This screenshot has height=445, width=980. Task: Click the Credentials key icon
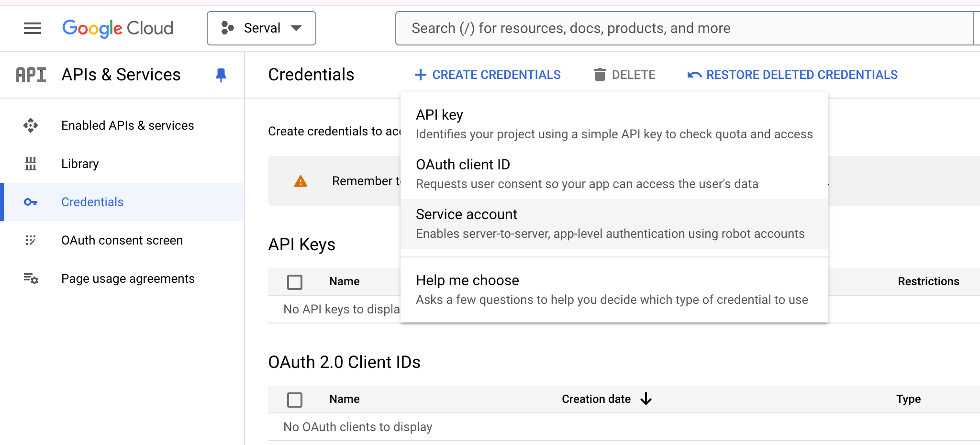[31, 202]
